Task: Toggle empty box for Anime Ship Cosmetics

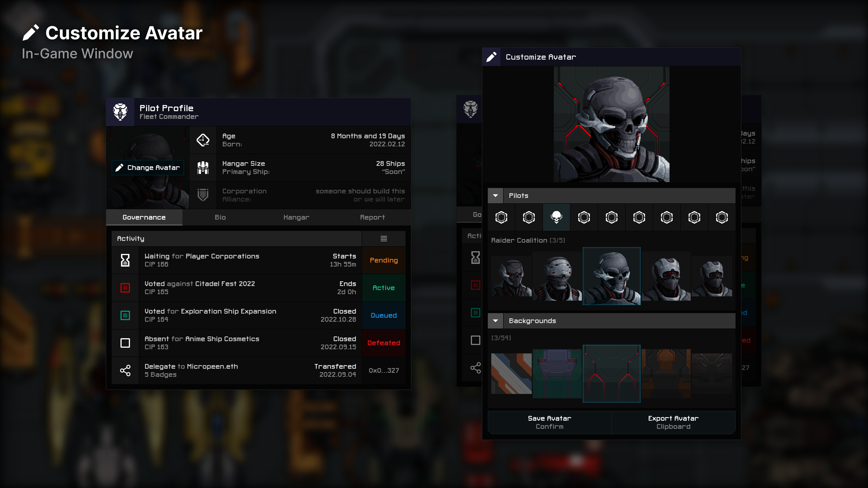Action: [x=125, y=343]
